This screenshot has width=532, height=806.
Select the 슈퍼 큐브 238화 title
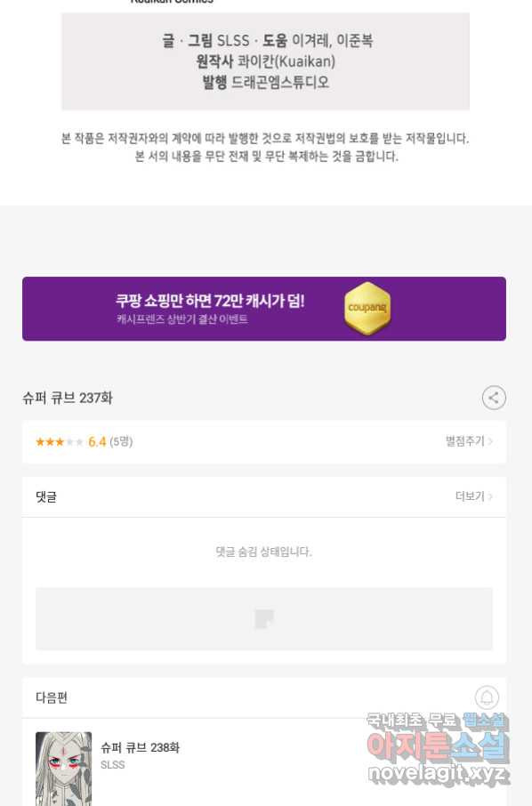click(141, 747)
